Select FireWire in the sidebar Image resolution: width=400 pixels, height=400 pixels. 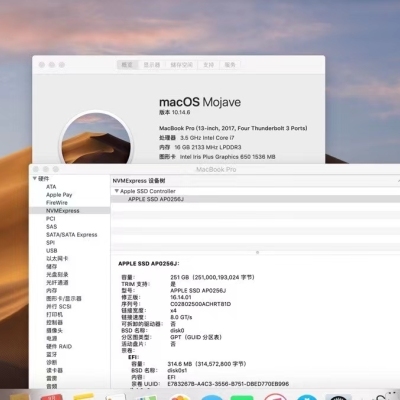[x=57, y=203]
